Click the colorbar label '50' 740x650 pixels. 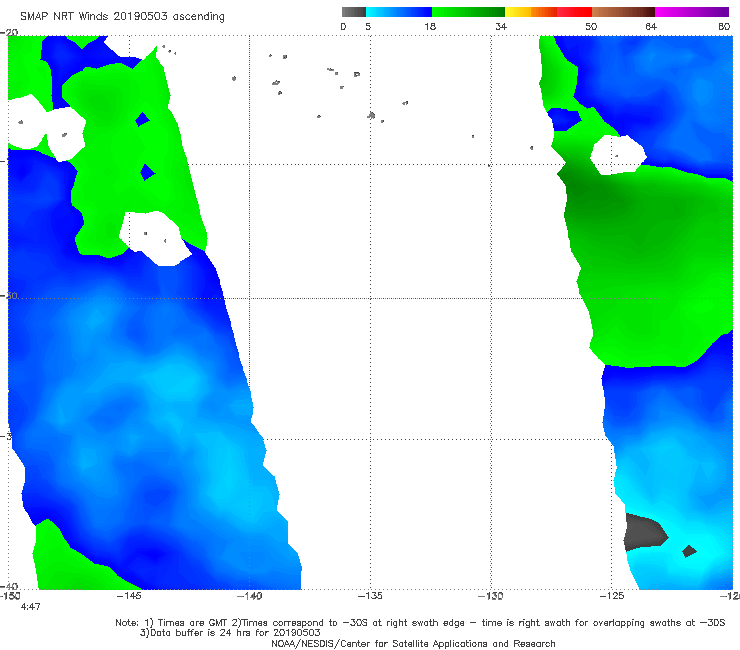591,26
